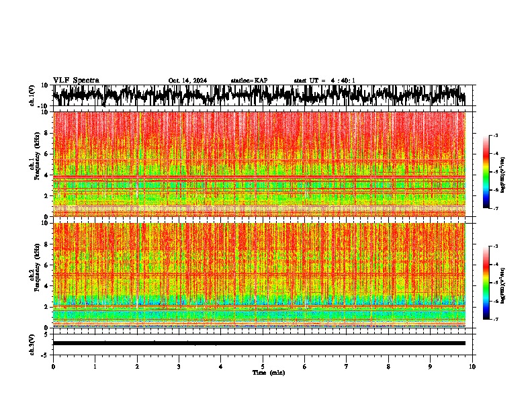
Task: Click the "start UT = 4 : 40: 1" text
Action: 324,81
